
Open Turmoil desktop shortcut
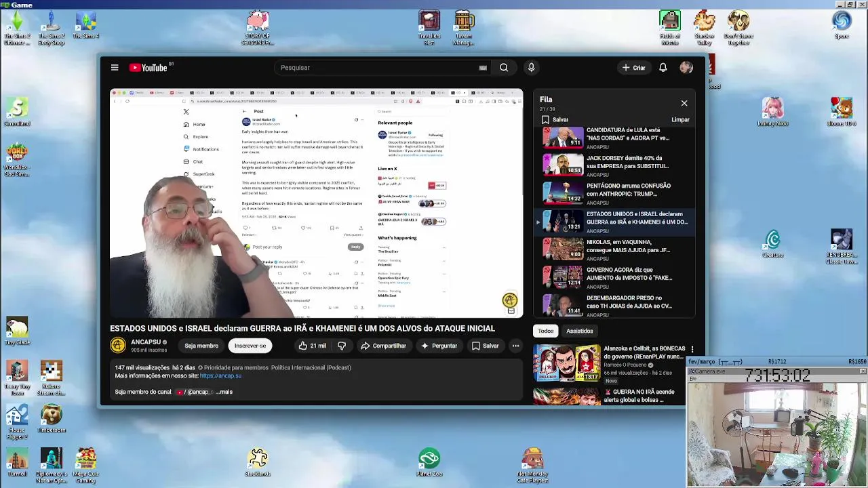tap(17, 462)
